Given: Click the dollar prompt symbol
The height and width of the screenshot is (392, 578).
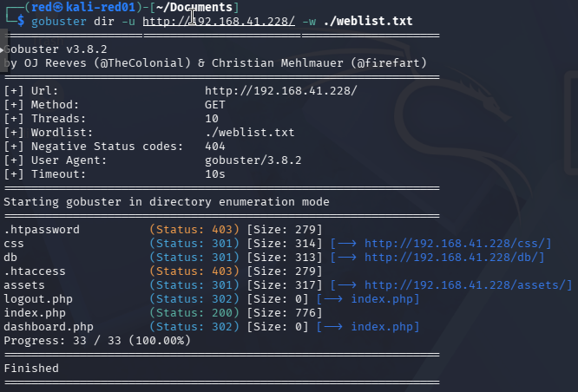Looking at the screenshot, I should pos(21,21).
